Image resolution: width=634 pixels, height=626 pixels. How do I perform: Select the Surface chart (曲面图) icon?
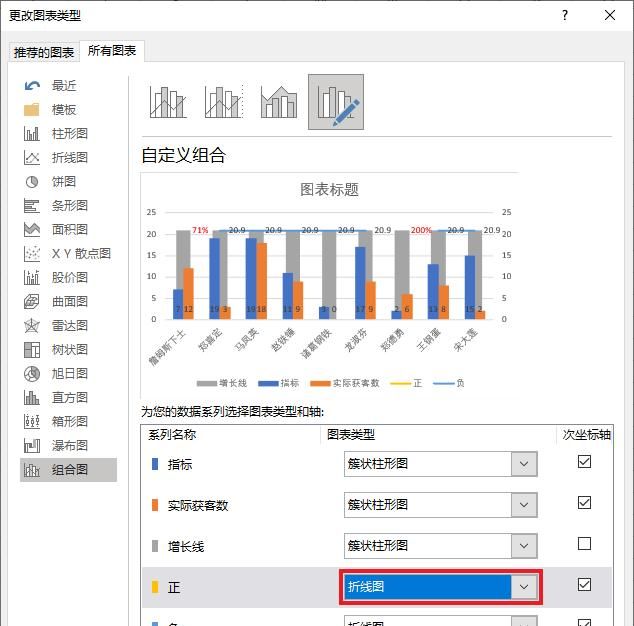(32, 302)
